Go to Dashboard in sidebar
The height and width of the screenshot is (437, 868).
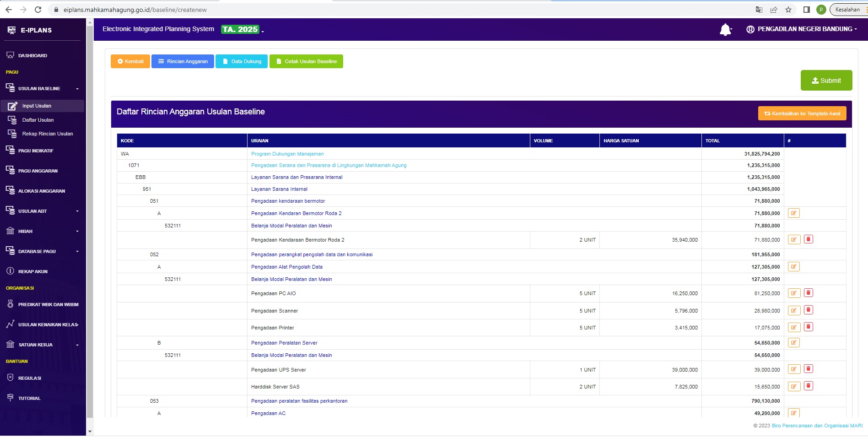pyautogui.click(x=32, y=55)
